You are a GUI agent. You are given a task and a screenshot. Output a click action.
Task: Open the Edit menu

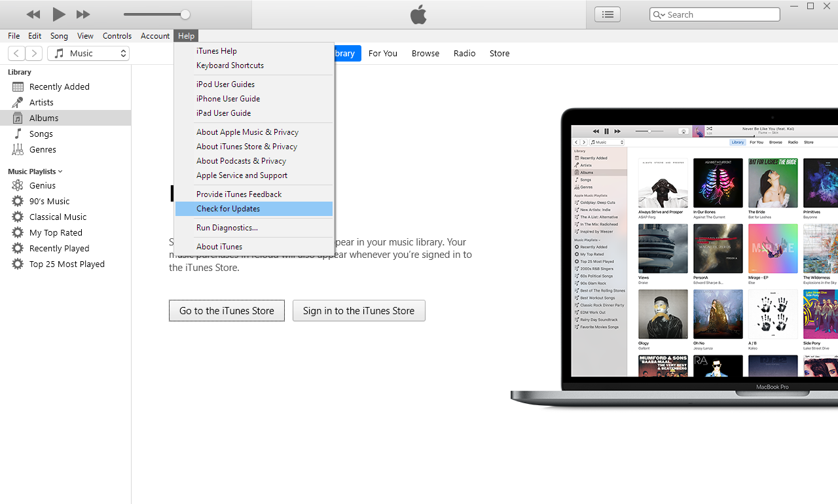coord(35,36)
